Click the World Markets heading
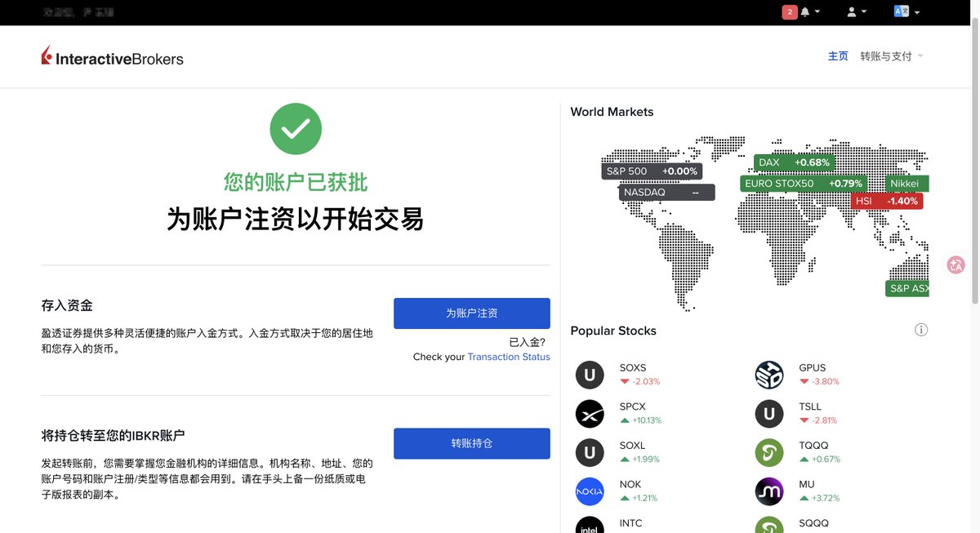The width and height of the screenshot is (980, 533). coord(612,112)
